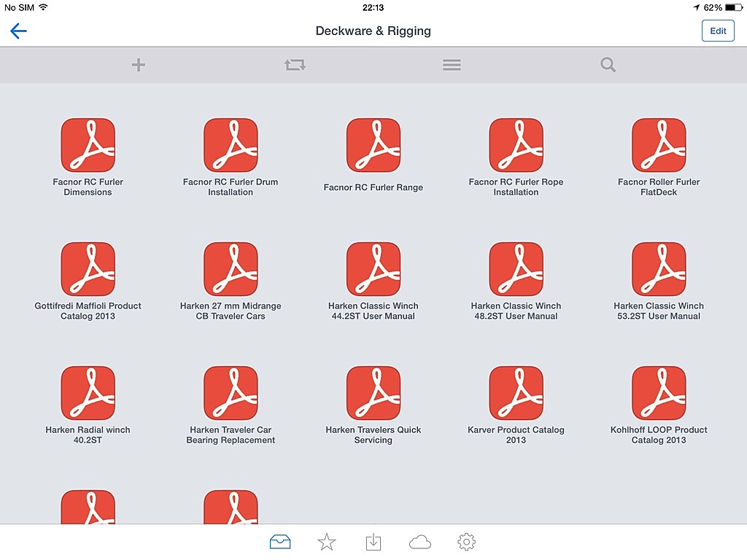Open Facnor RC Furler Rope Installation PDF icon
747x560 pixels.
coord(516,145)
